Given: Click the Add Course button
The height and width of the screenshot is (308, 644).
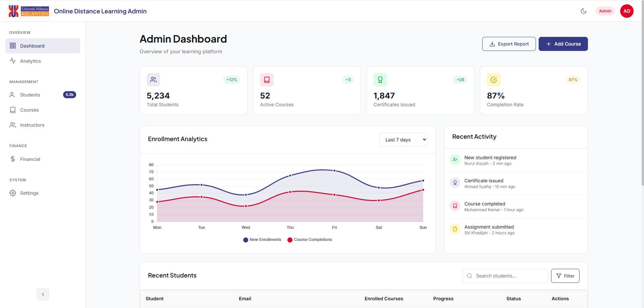Looking at the screenshot, I should click(563, 44).
